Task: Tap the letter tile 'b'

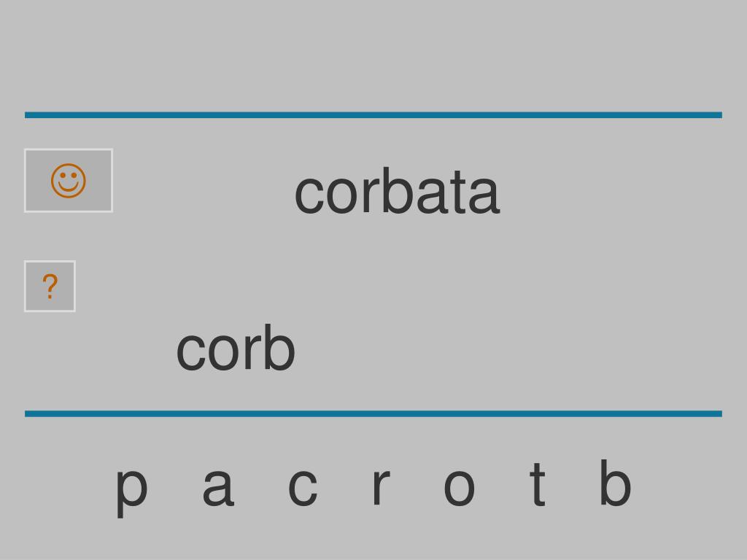Action: tap(615, 483)
